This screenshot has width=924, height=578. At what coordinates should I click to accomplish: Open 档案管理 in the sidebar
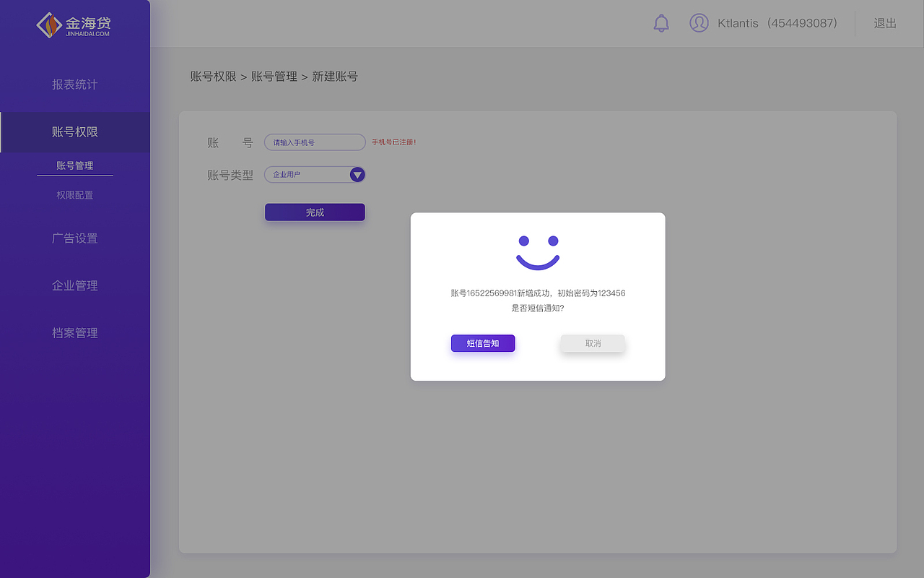[x=75, y=332]
